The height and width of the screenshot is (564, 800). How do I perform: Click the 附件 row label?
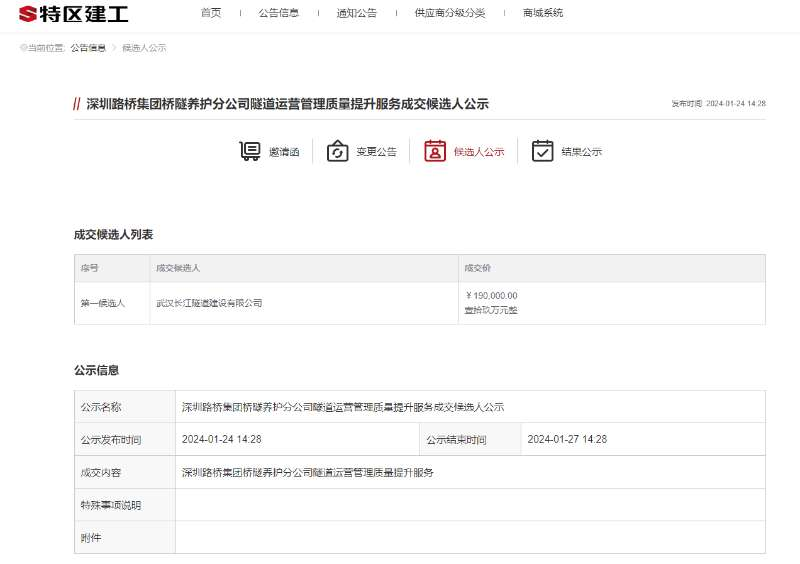pos(91,538)
